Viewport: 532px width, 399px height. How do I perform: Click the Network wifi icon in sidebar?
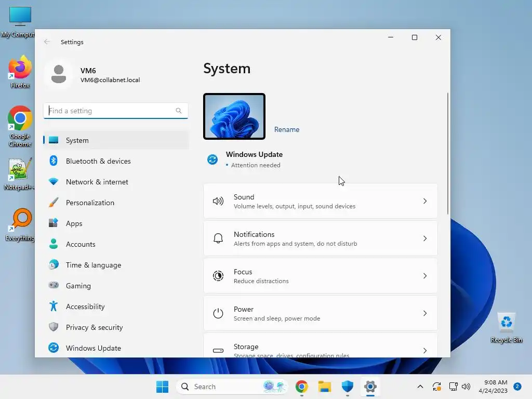click(54, 181)
